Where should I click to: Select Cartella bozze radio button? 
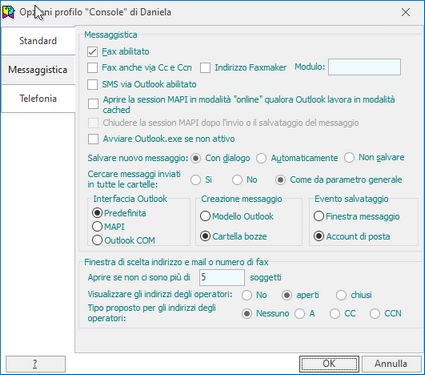click(x=205, y=236)
